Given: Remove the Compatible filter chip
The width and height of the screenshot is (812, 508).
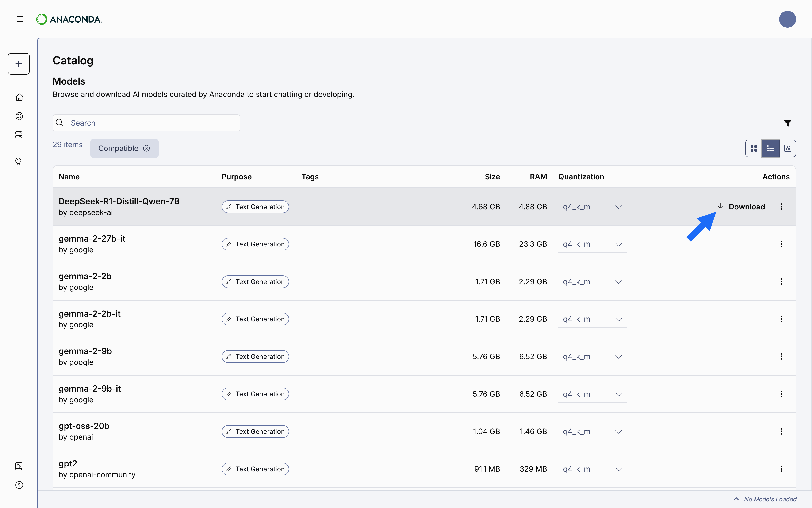Looking at the screenshot, I should tap(147, 149).
